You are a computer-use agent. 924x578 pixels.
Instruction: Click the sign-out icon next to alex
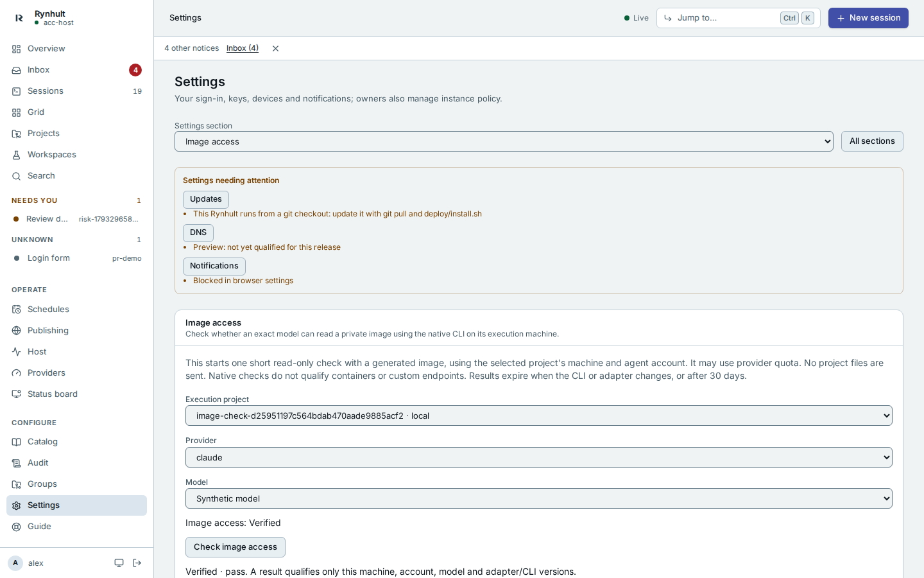(137, 563)
